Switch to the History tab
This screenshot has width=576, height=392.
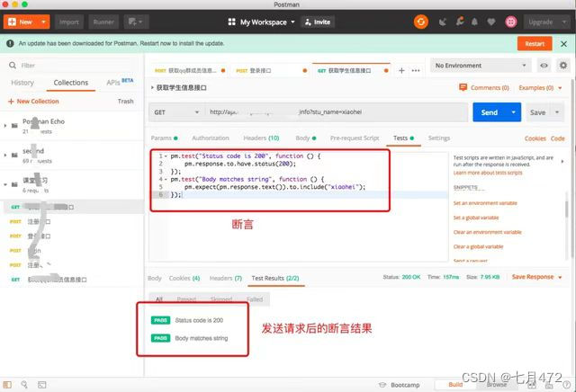(22, 83)
